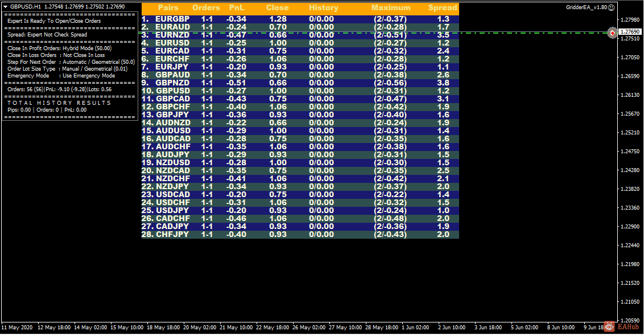Select the EURUSD pair name

pyautogui.click(x=172, y=43)
